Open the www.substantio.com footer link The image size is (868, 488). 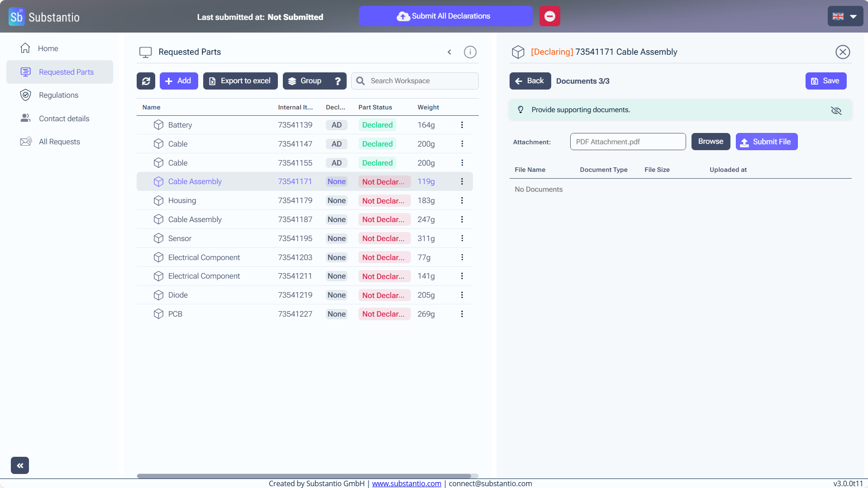tap(406, 483)
